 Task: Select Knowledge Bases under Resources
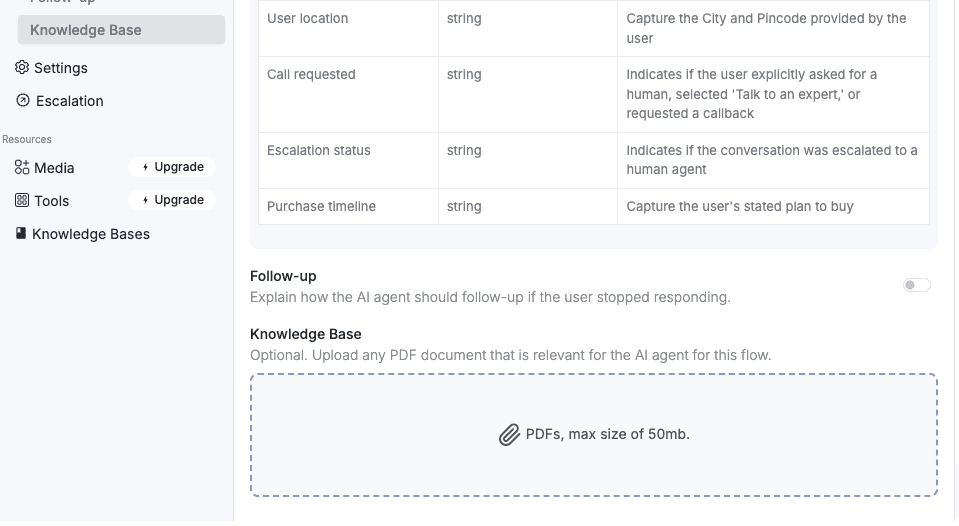[91, 234]
